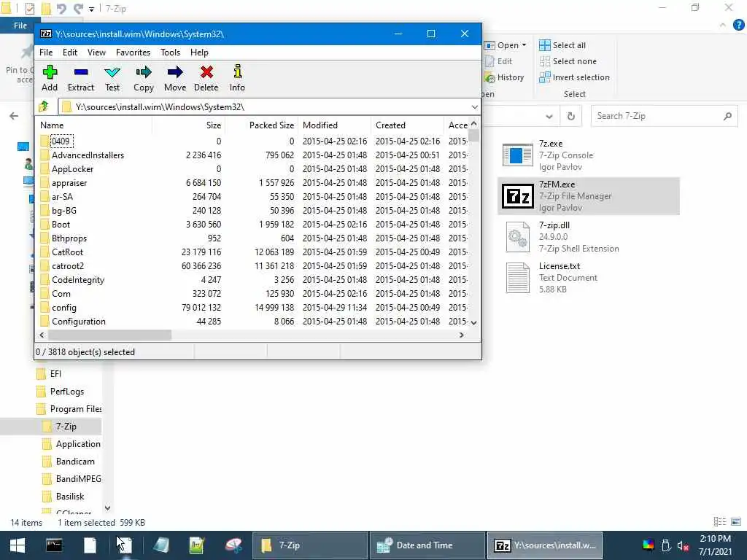
Task: Select the config folder row
Action: pyautogui.click(x=252, y=308)
